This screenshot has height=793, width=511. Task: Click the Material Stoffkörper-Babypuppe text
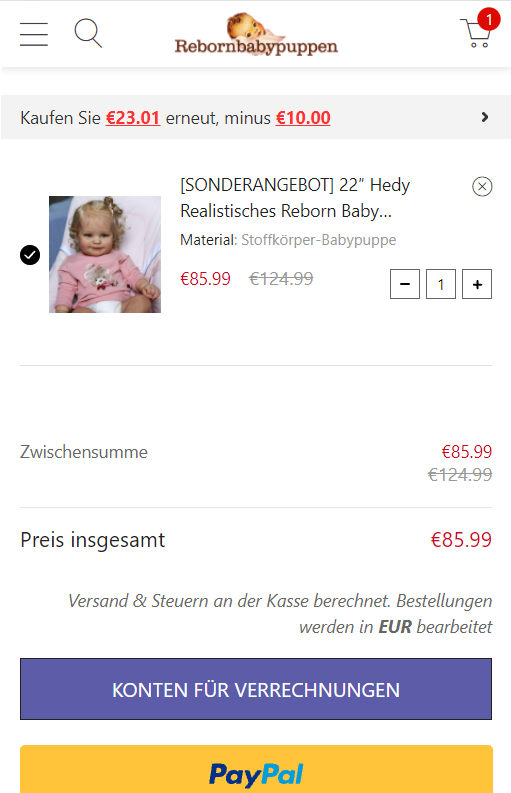(x=288, y=240)
